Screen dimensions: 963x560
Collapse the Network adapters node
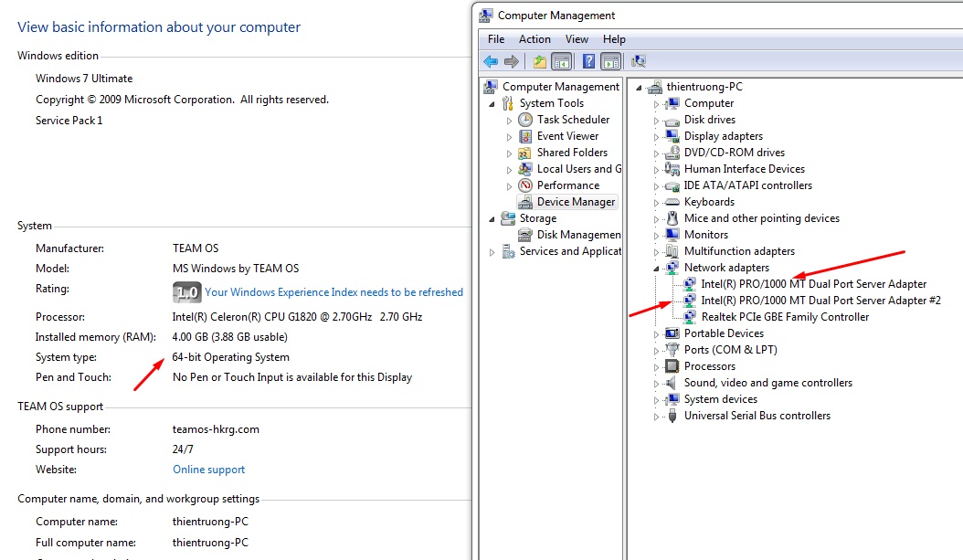(x=656, y=269)
